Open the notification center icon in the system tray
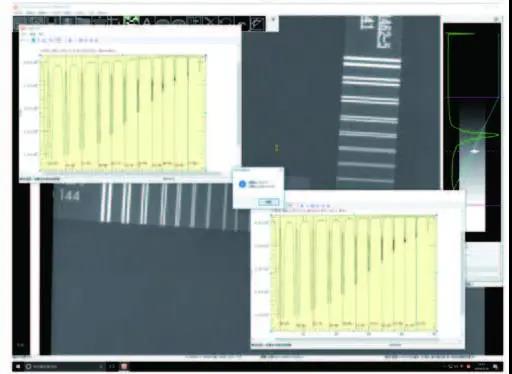The height and width of the screenshot is (374, 512). (x=496, y=367)
